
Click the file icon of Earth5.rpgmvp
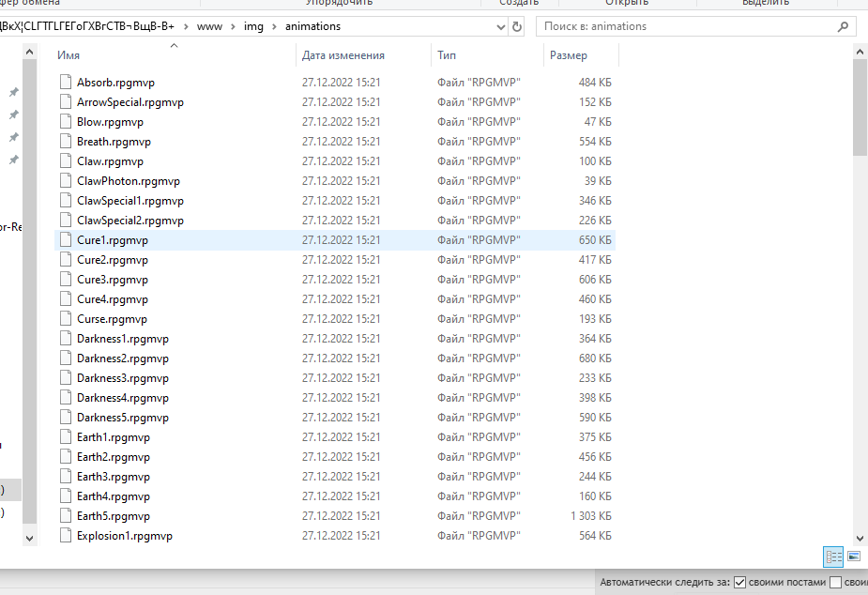click(x=66, y=516)
